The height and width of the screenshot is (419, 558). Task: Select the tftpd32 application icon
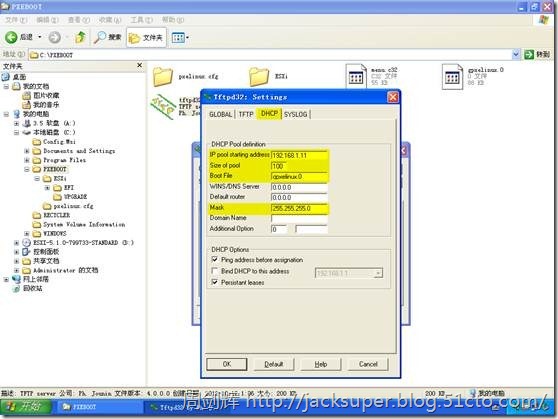point(163,106)
